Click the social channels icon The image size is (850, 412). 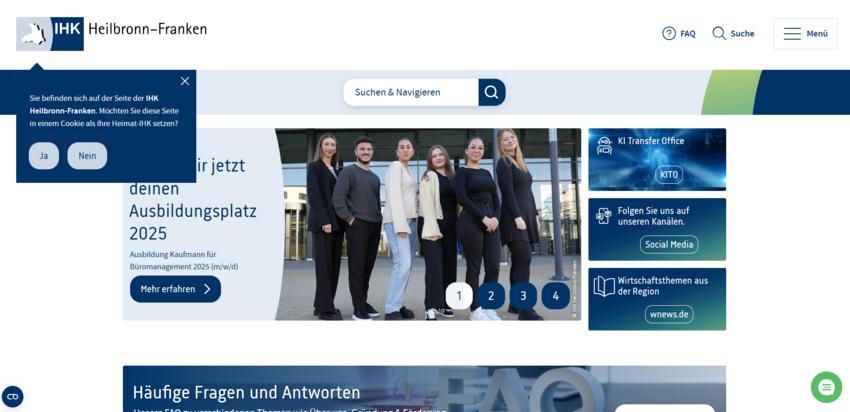tap(603, 215)
